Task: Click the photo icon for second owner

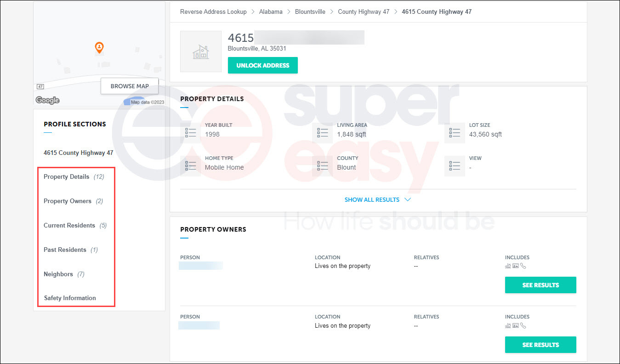Action: (x=516, y=325)
